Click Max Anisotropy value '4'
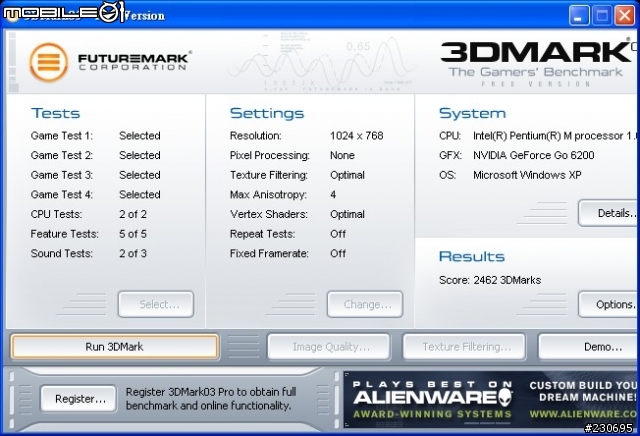 (333, 194)
